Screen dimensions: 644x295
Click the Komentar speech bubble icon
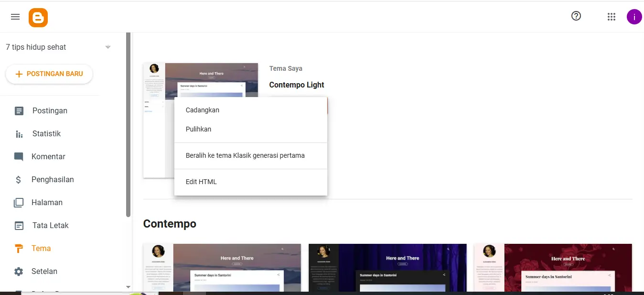click(19, 157)
